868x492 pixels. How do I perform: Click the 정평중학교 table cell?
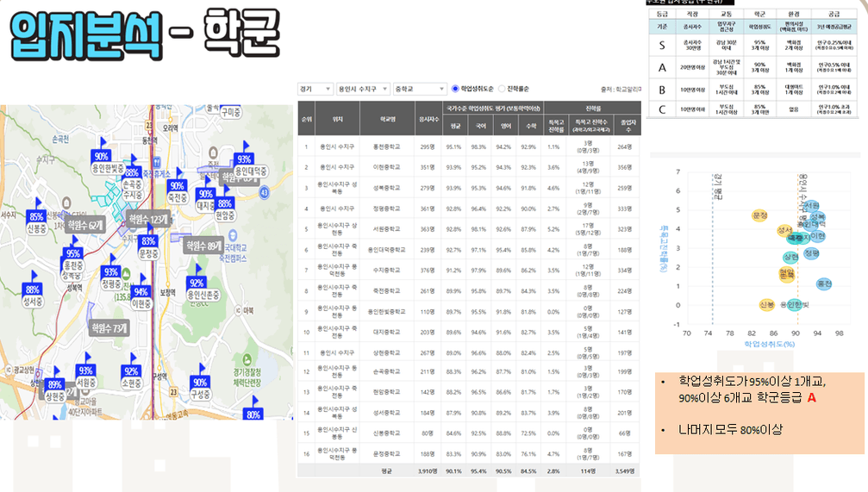click(386, 209)
